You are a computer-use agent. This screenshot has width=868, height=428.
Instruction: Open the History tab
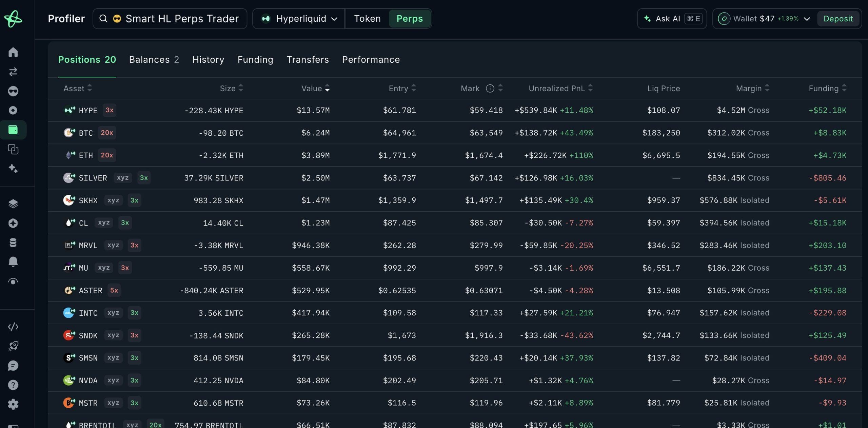[x=208, y=60]
